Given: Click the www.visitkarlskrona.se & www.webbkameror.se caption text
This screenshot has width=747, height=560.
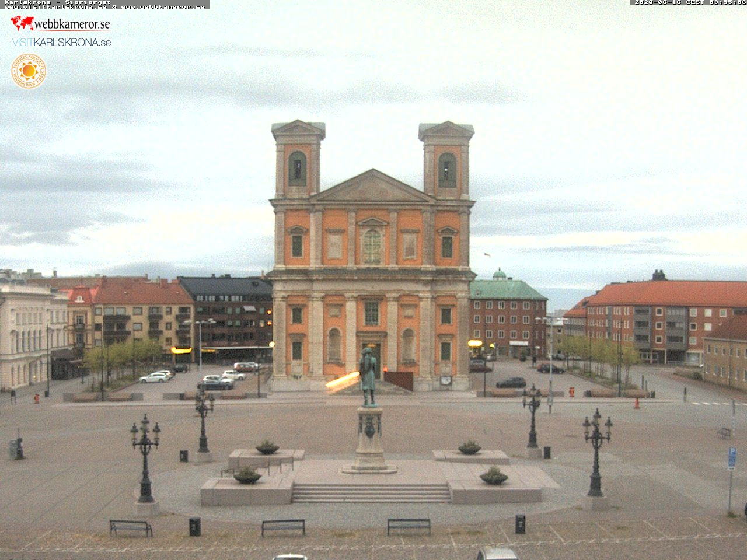Looking at the screenshot, I should (x=104, y=7).
